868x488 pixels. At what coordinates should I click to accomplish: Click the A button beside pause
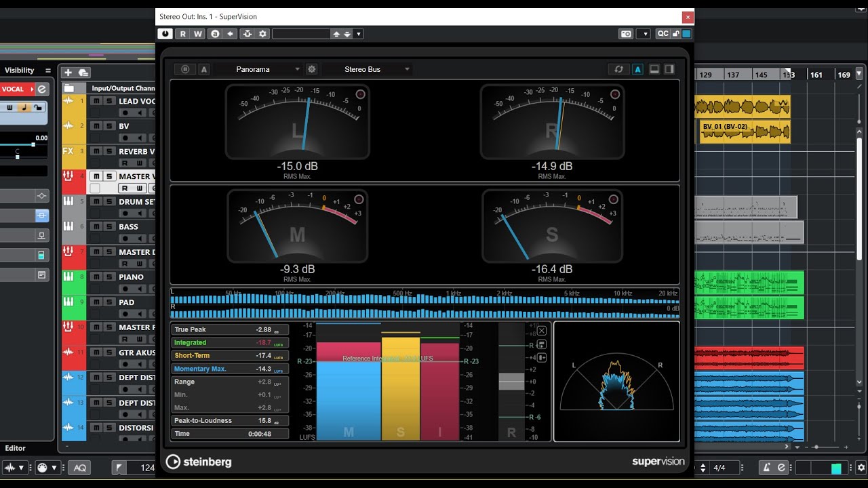click(x=204, y=69)
